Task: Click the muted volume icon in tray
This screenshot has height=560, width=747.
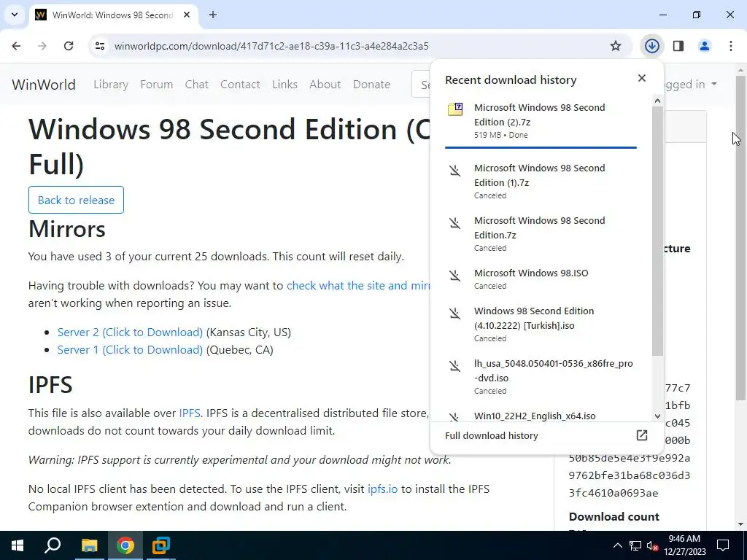Action: click(x=653, y=545)
